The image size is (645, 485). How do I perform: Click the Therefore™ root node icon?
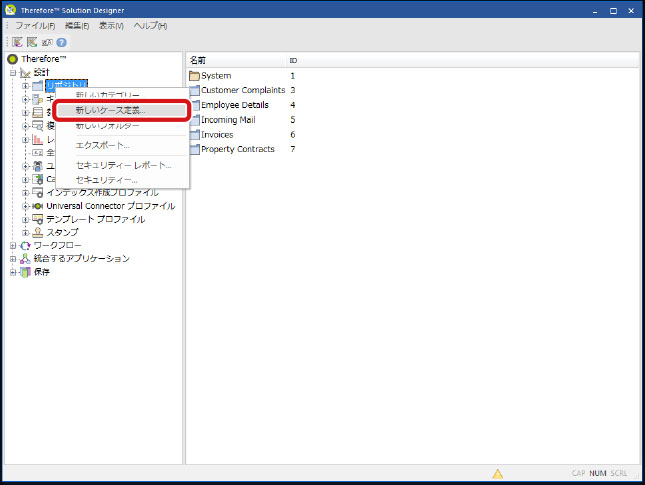[13, 59]
